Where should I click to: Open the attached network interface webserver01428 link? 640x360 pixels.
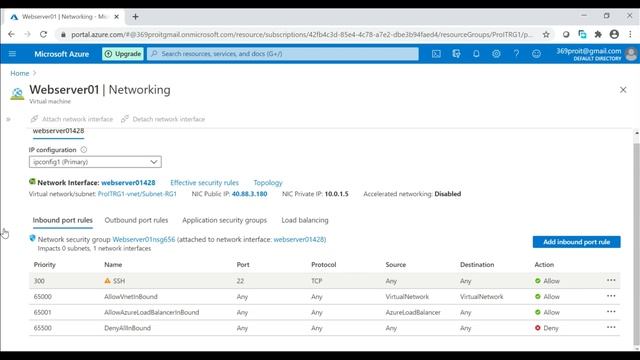click(299, 240)
